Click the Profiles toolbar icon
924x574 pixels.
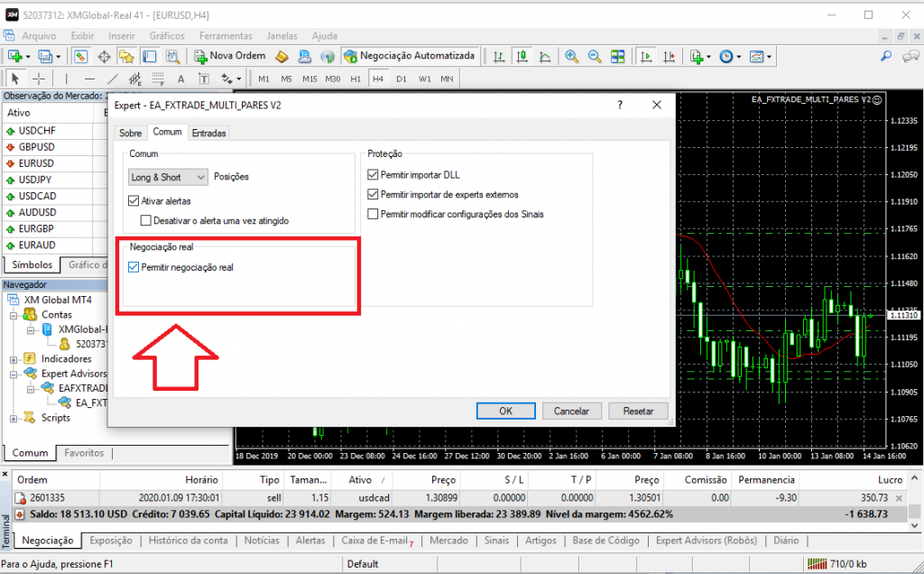point(45,57)
